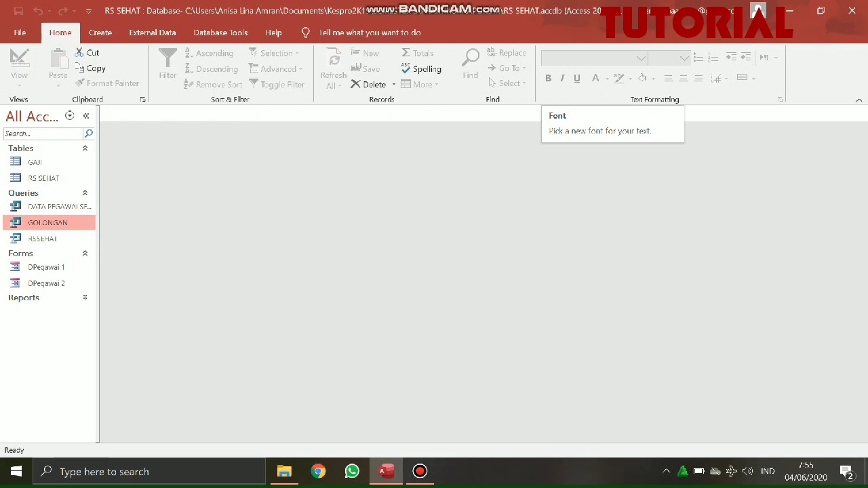The height and width of the screenshot is (488, 868).
Task: Click Tell me what you want to do
Action: 370,33
